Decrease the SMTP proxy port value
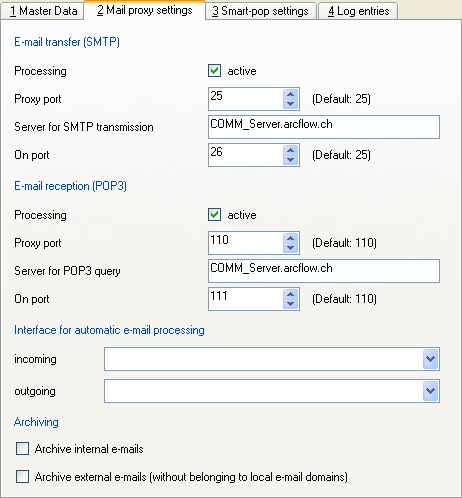Image resolution: width=462 pixels, height=498 pixels. pos(290,104)
